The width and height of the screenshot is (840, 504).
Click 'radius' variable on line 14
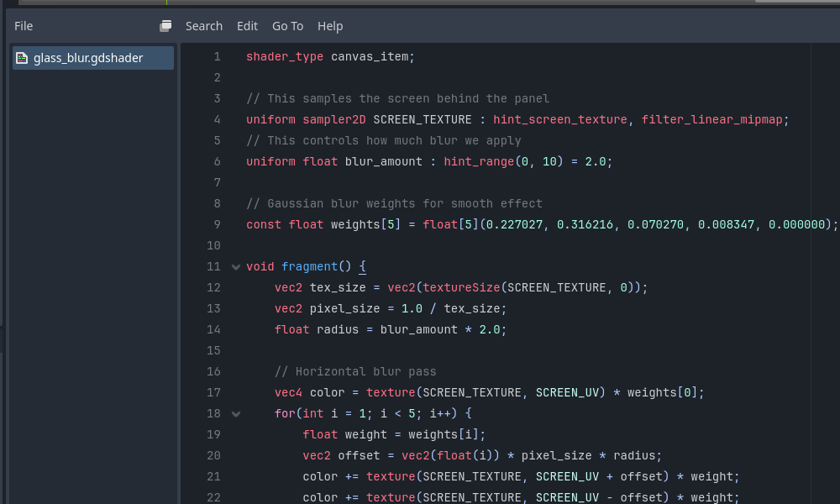click(x=338, y=330)
